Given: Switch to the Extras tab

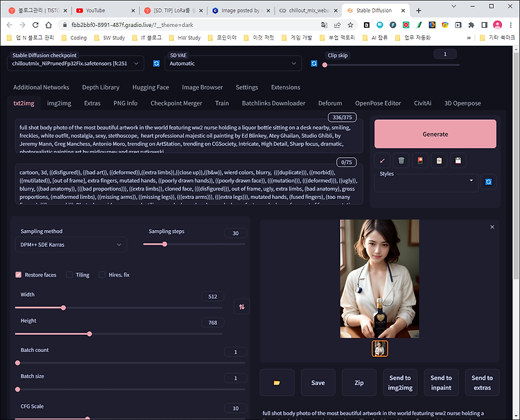Looking at the screenshot, I should pos(92,103).
